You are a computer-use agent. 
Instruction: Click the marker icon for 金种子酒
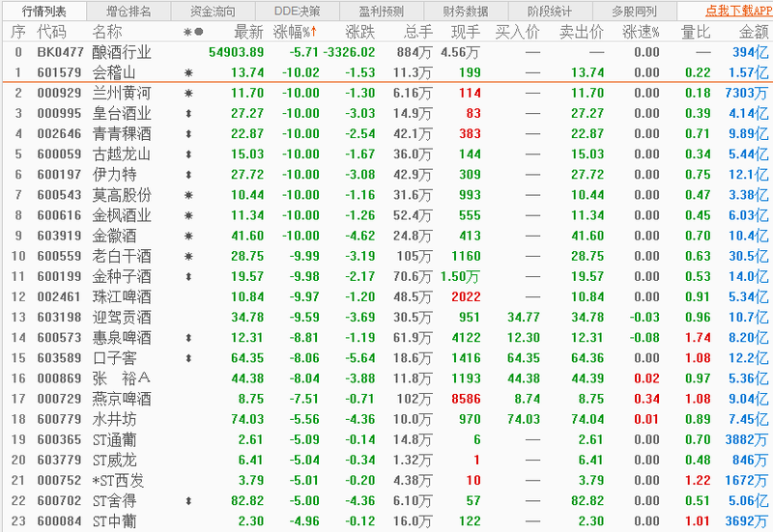[188, 277]
